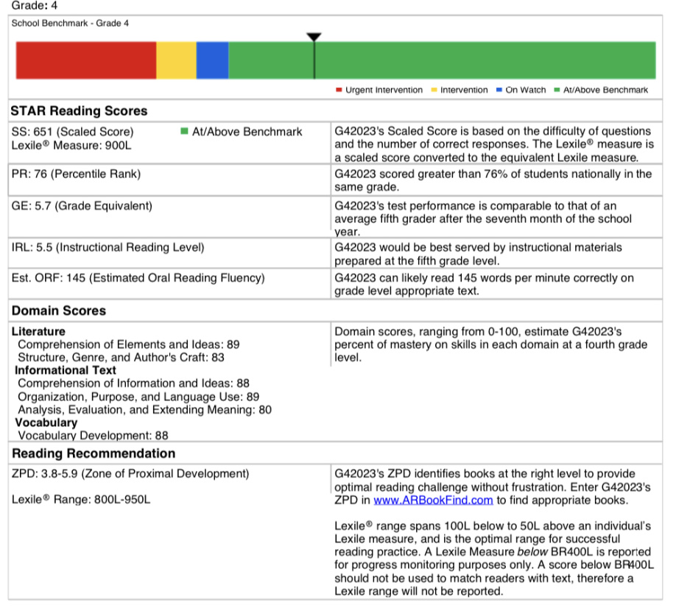Click the 'Vocabulary' domain heading
The height and width of the screenshot is (616, 676).
[46, 422]
